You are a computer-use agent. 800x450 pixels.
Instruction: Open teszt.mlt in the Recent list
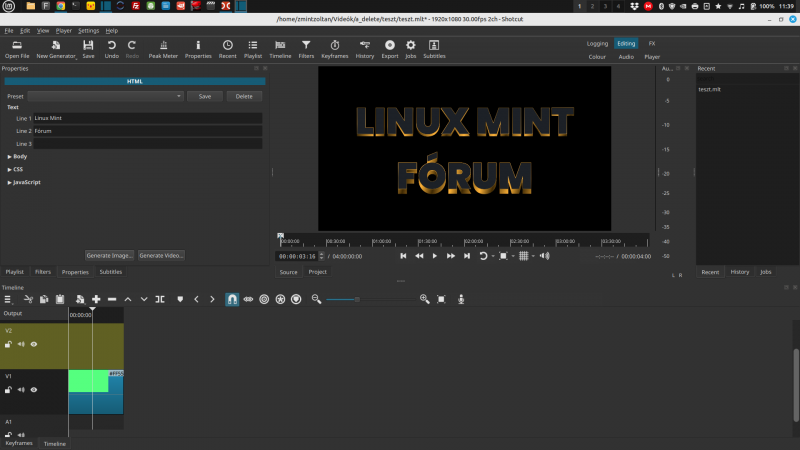click(709, 89)
